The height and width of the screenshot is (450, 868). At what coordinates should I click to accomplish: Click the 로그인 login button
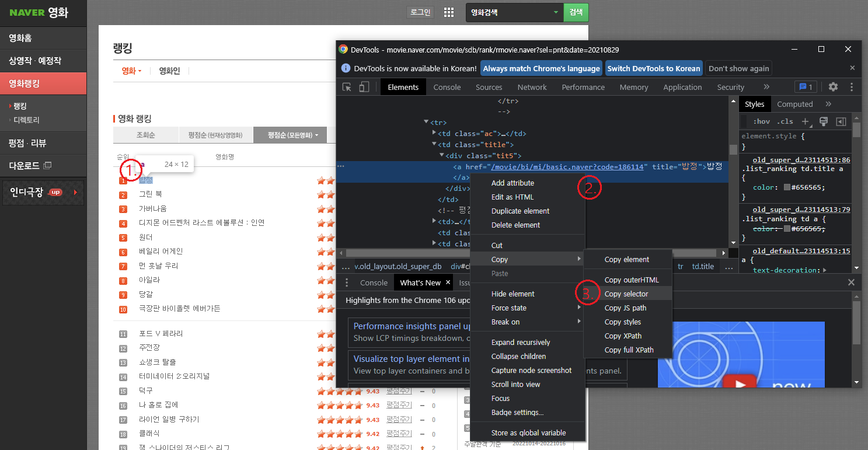420,12
